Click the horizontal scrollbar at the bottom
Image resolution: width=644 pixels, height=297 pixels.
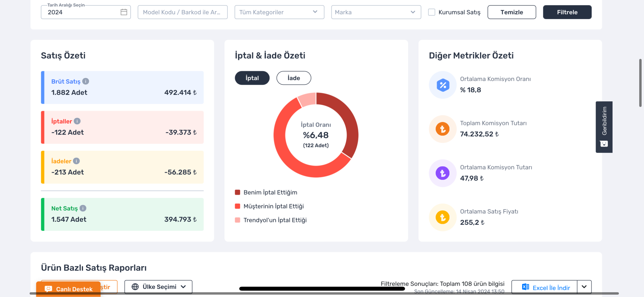(x=324, y=293)
